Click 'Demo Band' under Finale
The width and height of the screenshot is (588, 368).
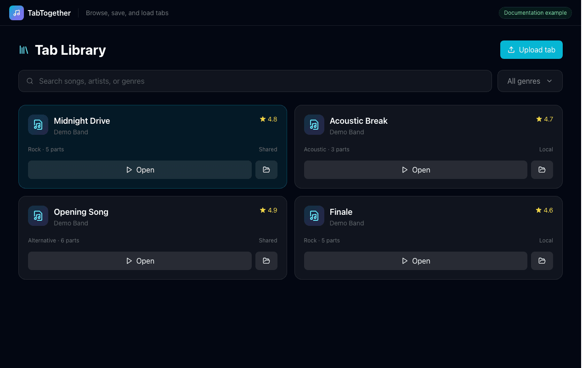click(x=347, y=223)
